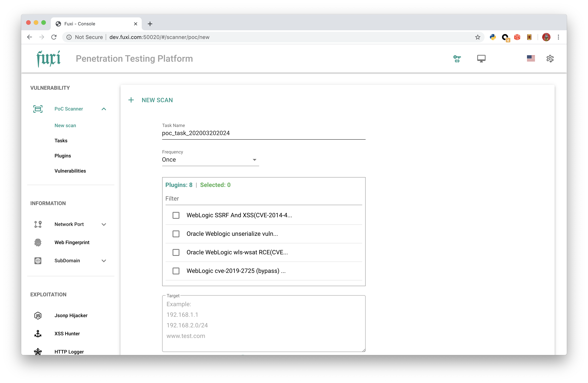Image resolution: width=588 pixels, height=383 pixels.
Task: Open the SubDomain tool icon
Action: pos(37,261)
